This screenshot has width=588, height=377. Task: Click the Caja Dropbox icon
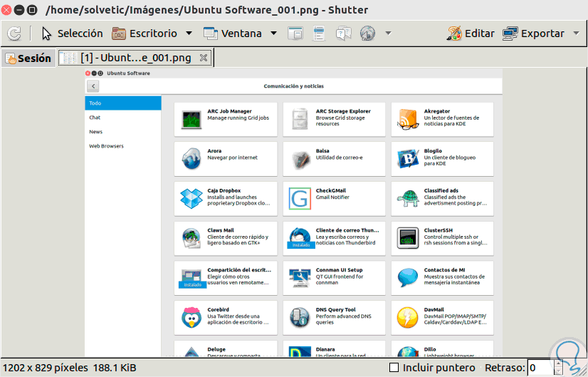click(x=191, y=199)
